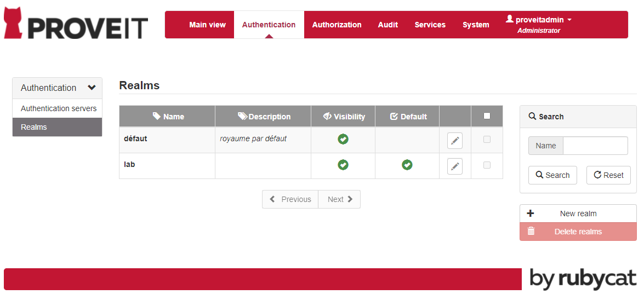Screen dimensions: 644x300
Task: Open the Authorization tab
Action: pos(337,25)
